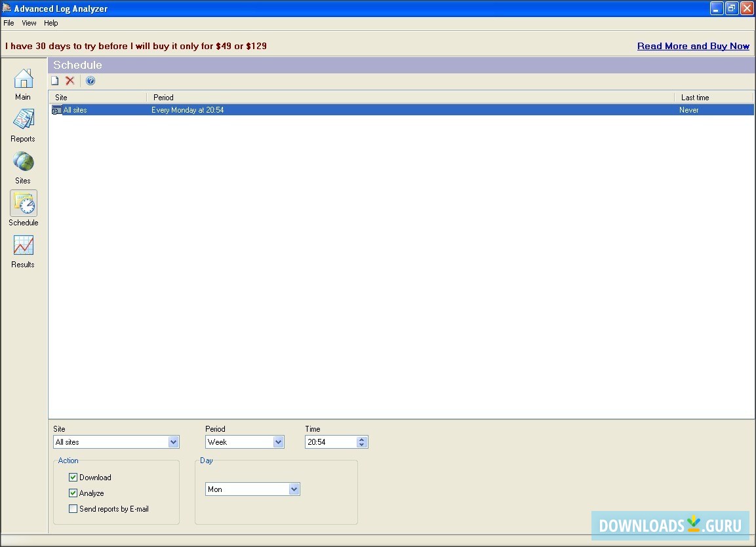The height and width of the screenshot is (547, 756).
Task: Create a new schedule entry
Action: point(55,81)
